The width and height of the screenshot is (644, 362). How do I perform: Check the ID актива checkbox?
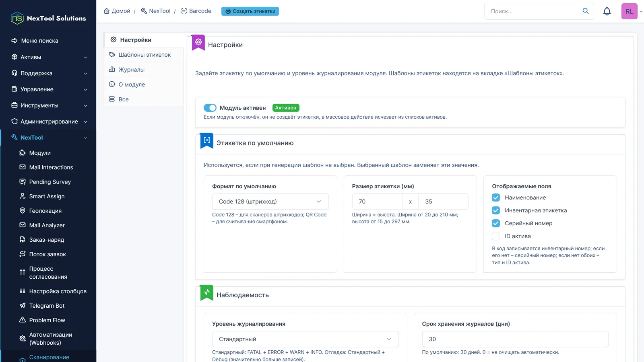pyautogui.click(x=496, y=236)
